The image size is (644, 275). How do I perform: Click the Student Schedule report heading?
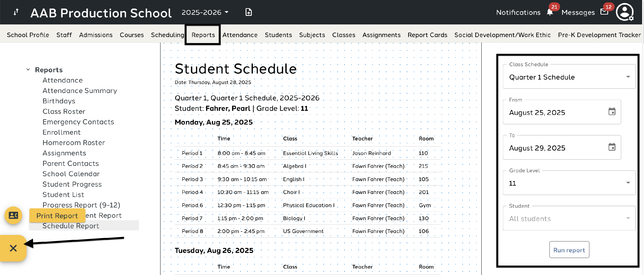235,68
